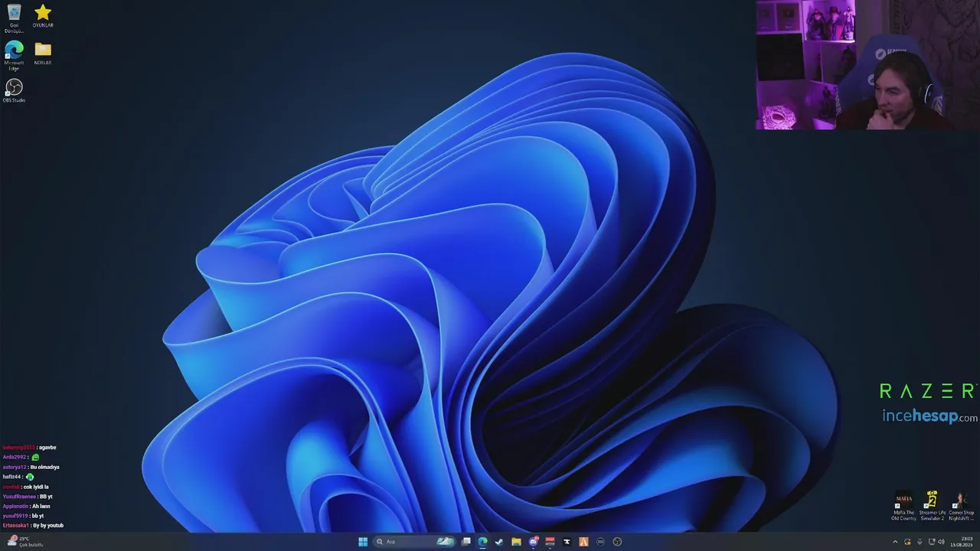This screenshot has width=980, height=551.
Task: Open the Epic Games taskbar icon
Action: click(x=567, y=542)
